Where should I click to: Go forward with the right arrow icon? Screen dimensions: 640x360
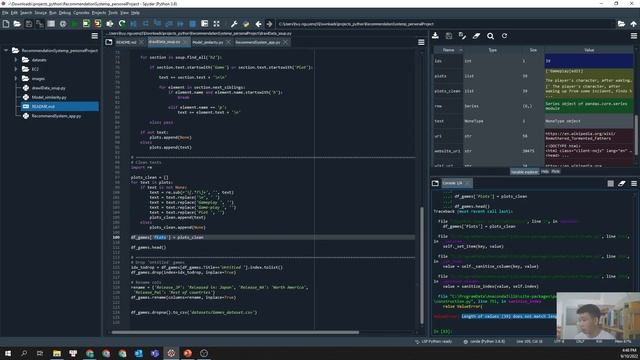pyautogui.click(x=269, y=24)
